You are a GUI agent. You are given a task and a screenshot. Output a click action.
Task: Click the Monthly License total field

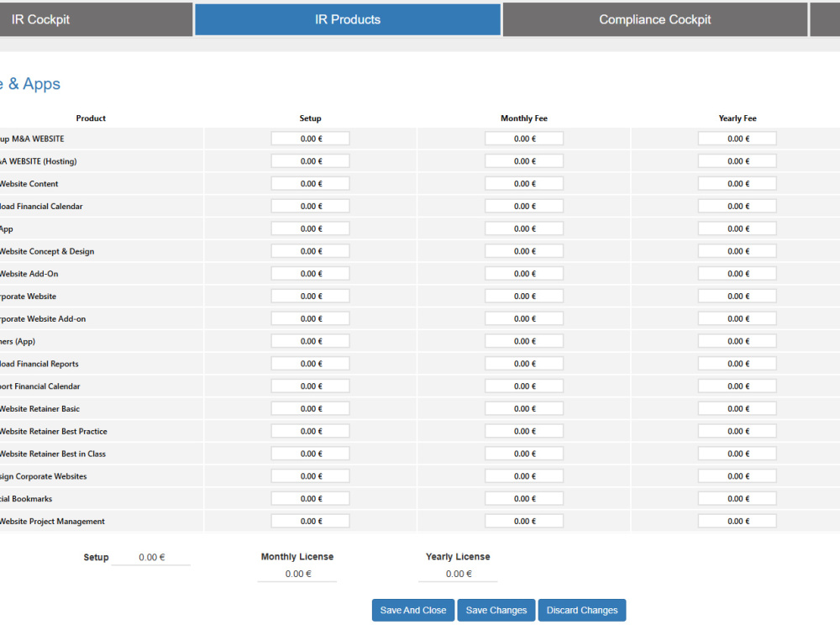point(297,574)
